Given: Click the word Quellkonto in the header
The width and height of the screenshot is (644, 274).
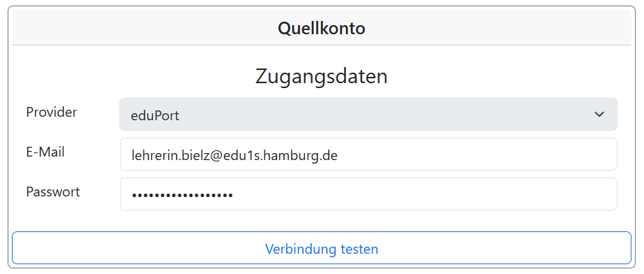Looking at the screenshot, I should click(x=322, y=29).
